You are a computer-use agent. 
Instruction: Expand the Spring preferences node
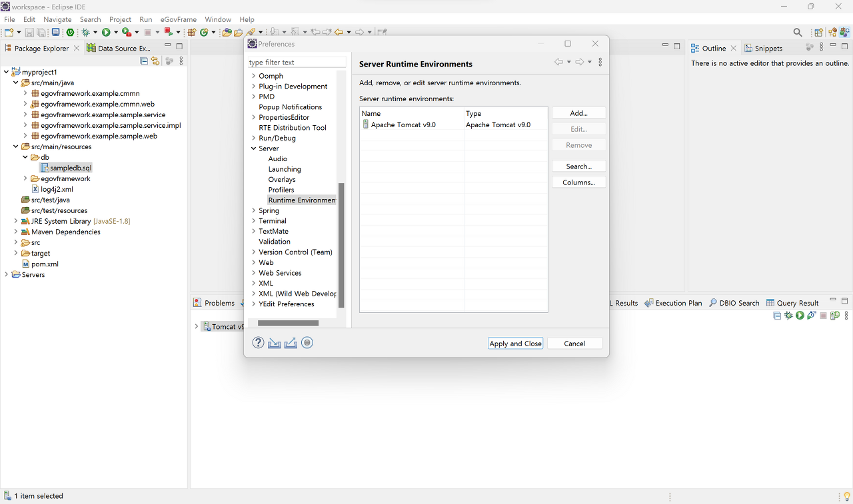253,210
